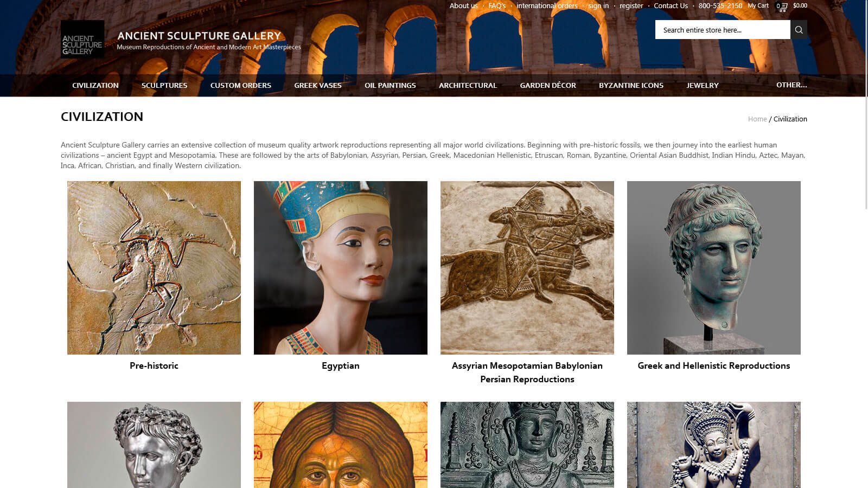Click the register link
The image size is (868, 488).
tap(631, 5)
